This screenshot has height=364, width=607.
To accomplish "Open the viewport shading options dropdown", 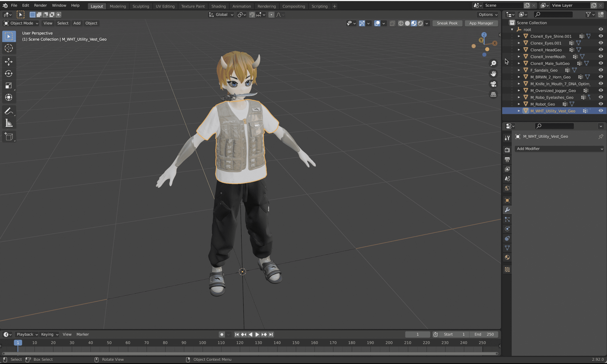I will (427, 23).
